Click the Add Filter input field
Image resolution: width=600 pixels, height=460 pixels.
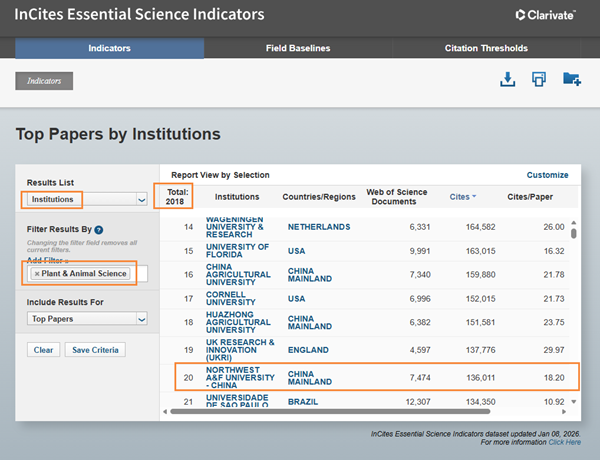point(142,274)
